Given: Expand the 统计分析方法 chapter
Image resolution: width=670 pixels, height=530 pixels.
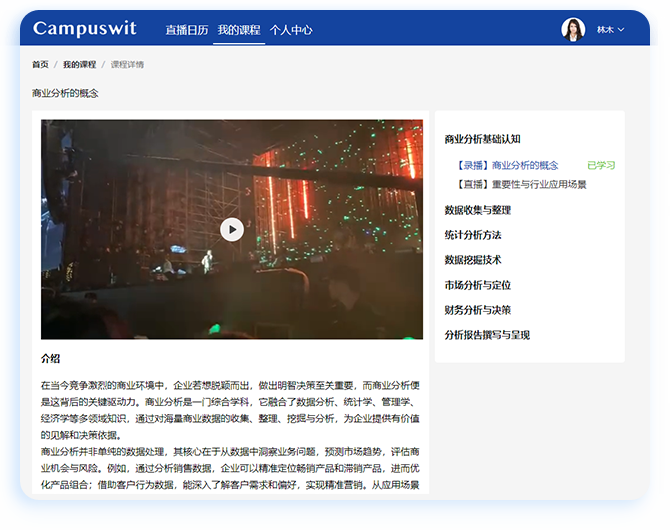Looking at the screenshot, I should [472, 235].
